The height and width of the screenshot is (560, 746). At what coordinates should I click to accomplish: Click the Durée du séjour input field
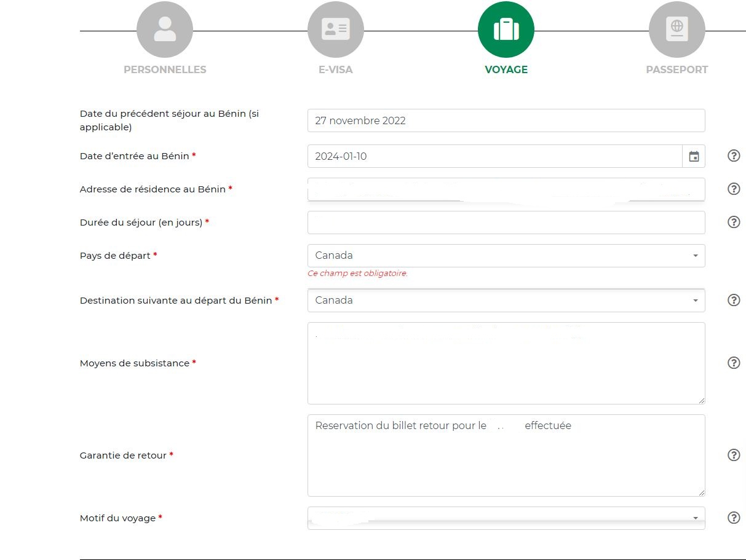[x=506, y=223]
